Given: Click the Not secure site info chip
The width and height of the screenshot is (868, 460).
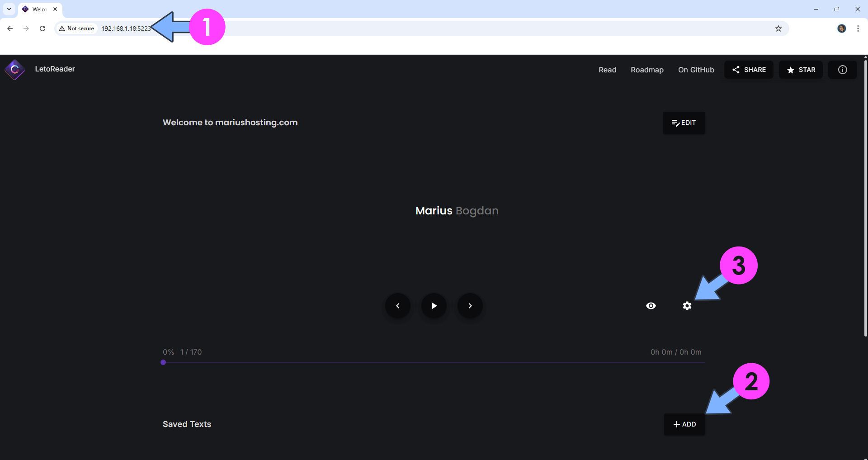Looking at the screenshot, I should click(76, 28).
